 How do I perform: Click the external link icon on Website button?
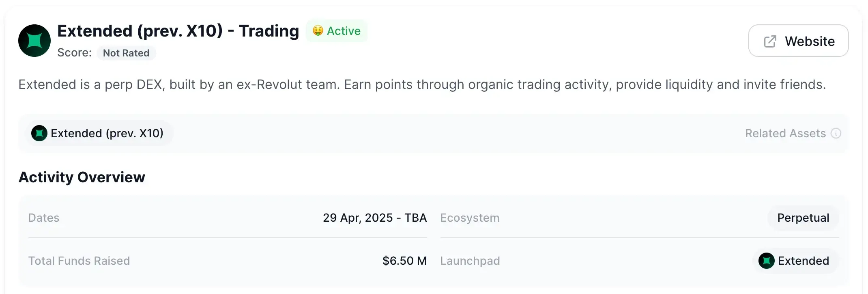[770, 41]
